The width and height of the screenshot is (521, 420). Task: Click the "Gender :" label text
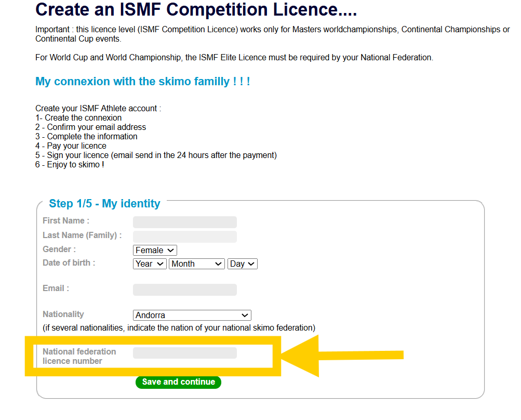(59, 250)
